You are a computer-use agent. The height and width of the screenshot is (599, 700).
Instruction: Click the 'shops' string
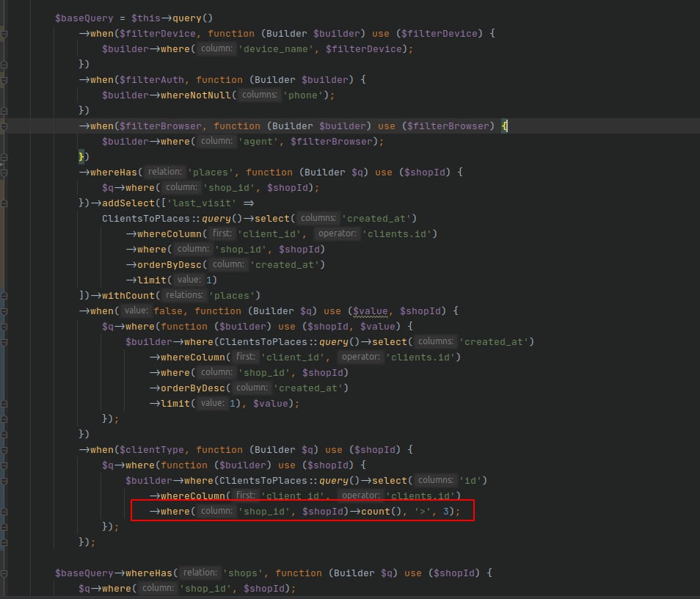point(243,573)
